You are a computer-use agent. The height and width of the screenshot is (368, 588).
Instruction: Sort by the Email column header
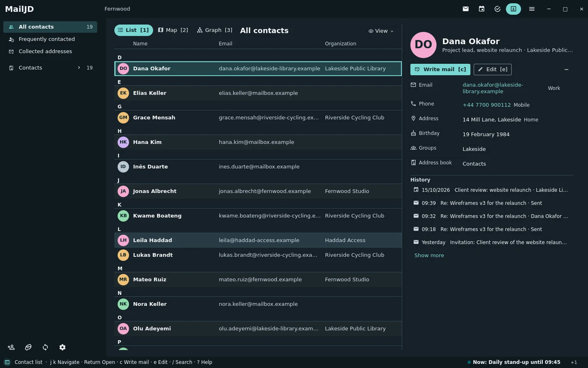click(225, 44)
